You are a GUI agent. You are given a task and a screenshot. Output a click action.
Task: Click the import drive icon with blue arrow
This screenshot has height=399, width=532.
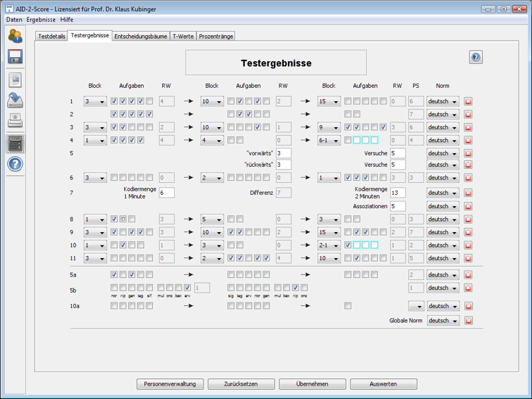pyautogui.click(x=15, y=100)
